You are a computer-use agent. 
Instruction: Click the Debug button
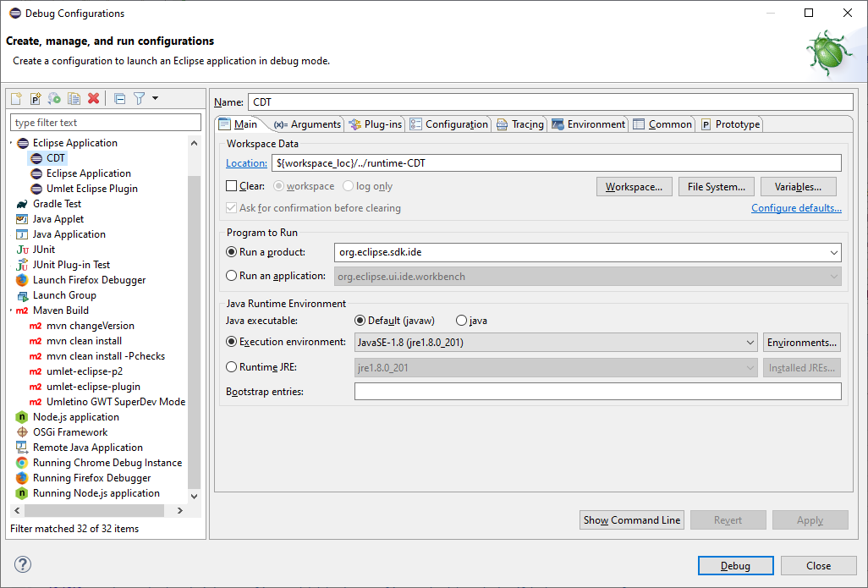736,566
